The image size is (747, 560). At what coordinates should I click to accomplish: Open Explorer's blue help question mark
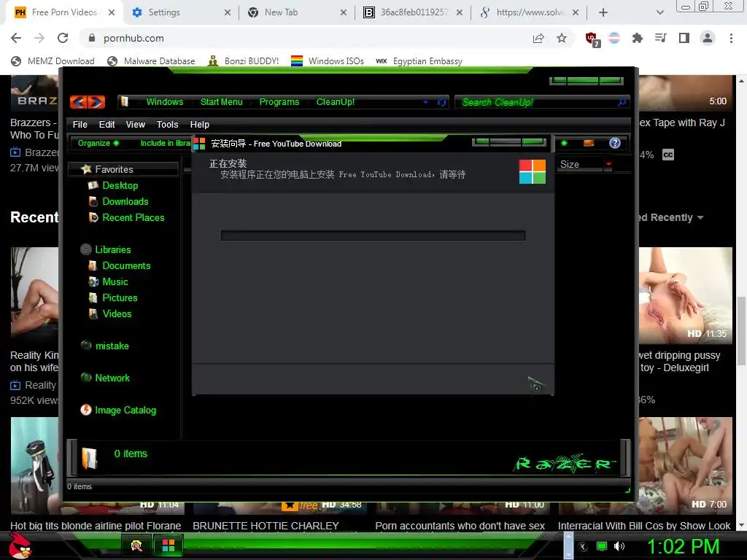615,143
